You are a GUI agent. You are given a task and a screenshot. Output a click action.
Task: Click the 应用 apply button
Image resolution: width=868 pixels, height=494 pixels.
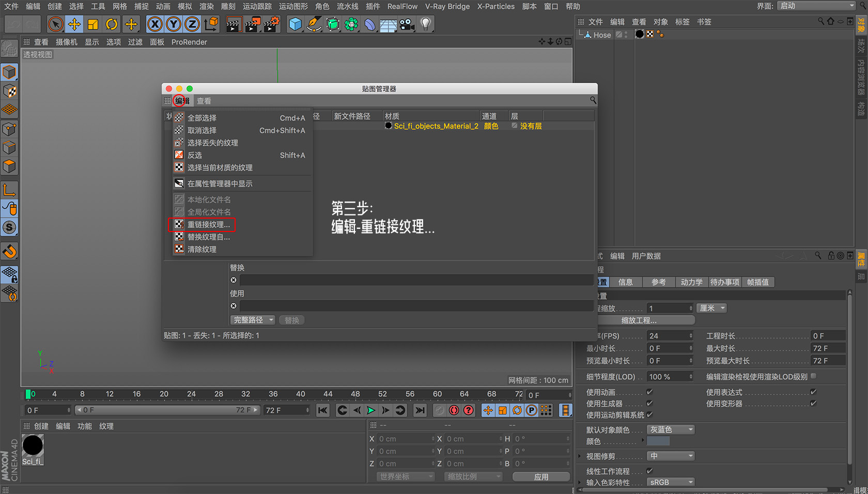pos(541,477)
